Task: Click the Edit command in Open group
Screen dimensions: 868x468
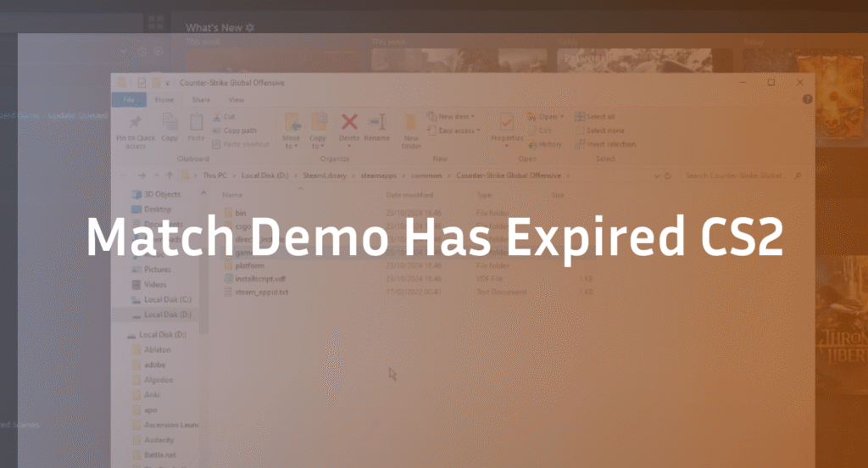Action: 540,131
